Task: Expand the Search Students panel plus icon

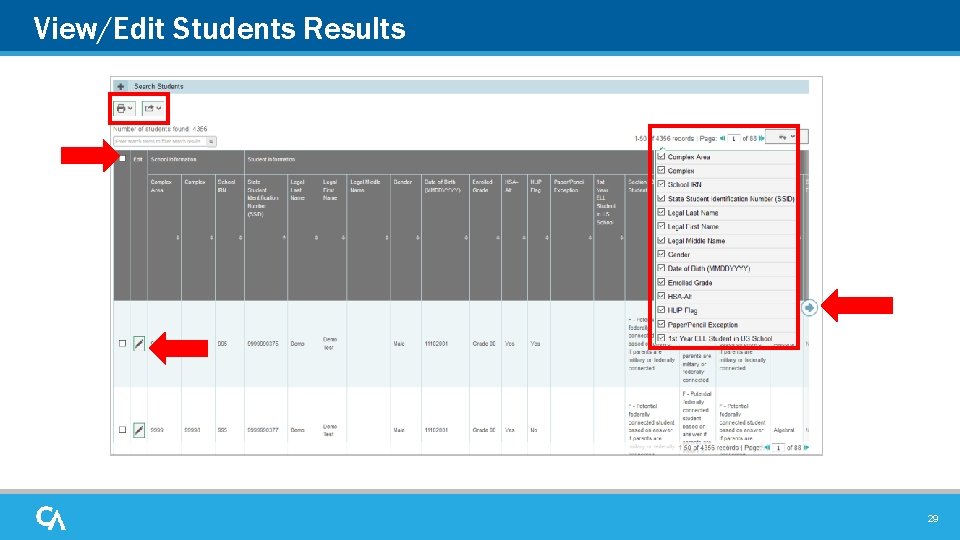Action: click(x=121, y=86)
